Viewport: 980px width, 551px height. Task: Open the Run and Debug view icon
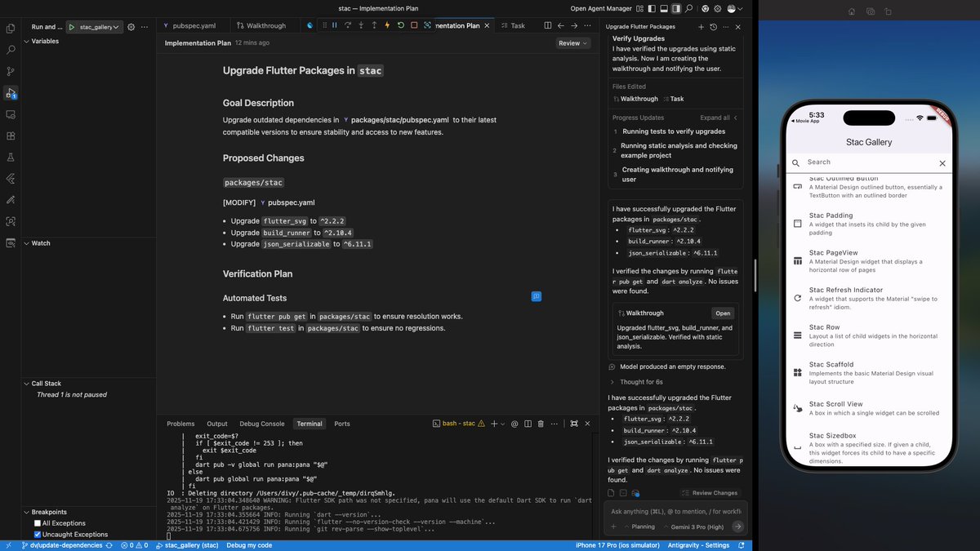(11, 93)
